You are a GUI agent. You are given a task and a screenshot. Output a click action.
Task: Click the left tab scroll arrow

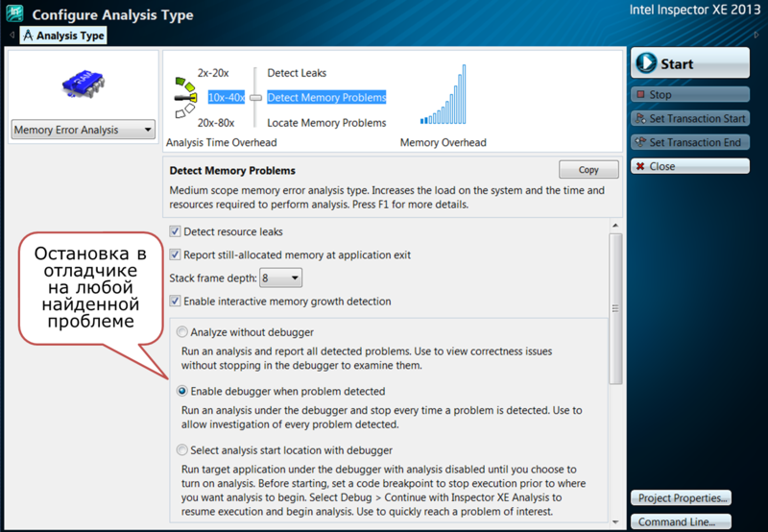coord(12,36)
